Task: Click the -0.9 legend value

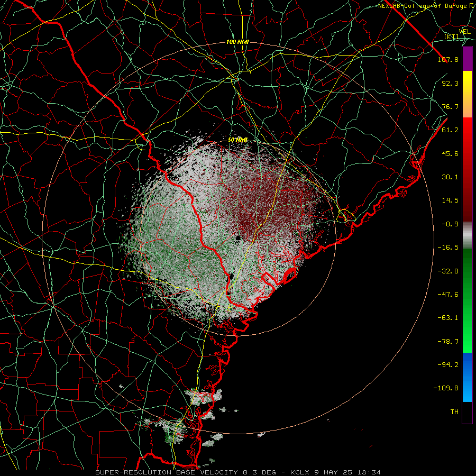Action: coord(450,224)
